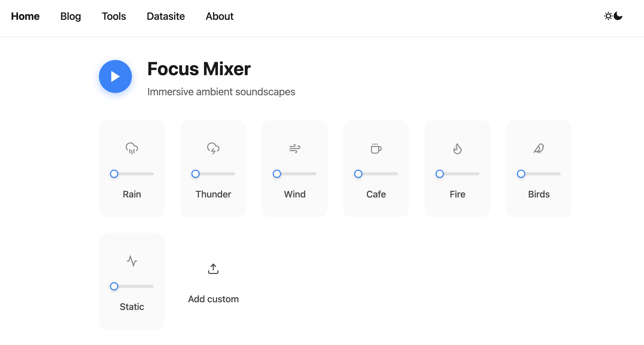Click the Fire flame icon

coord(457,148)
